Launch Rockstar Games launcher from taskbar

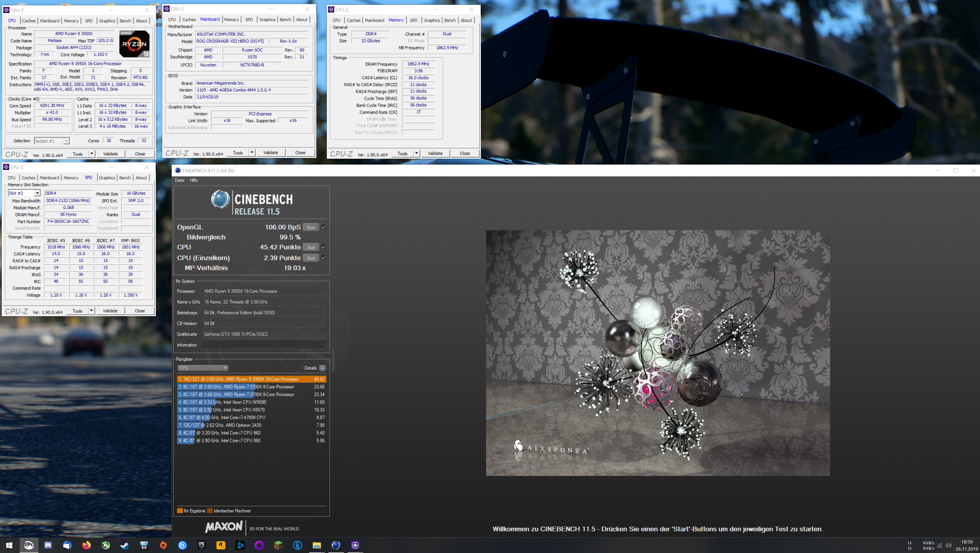[x=221, y=545]
